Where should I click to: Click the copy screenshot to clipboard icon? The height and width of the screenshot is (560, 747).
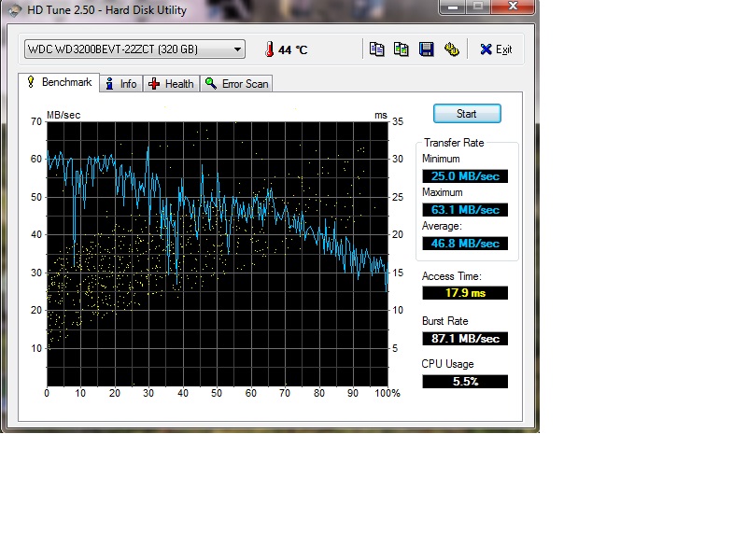(402, 49)
